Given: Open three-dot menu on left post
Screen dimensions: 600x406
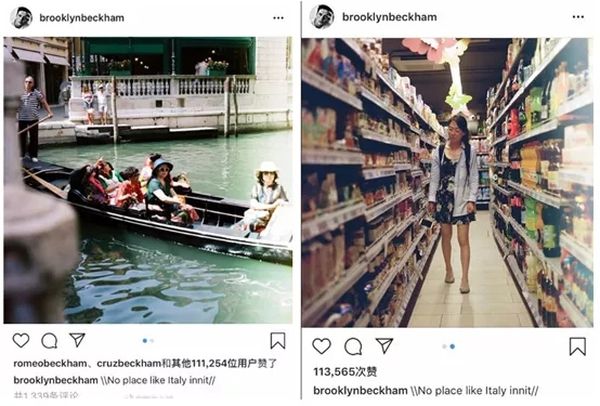Looking at the screenshot, I should (x=278, y=18).
